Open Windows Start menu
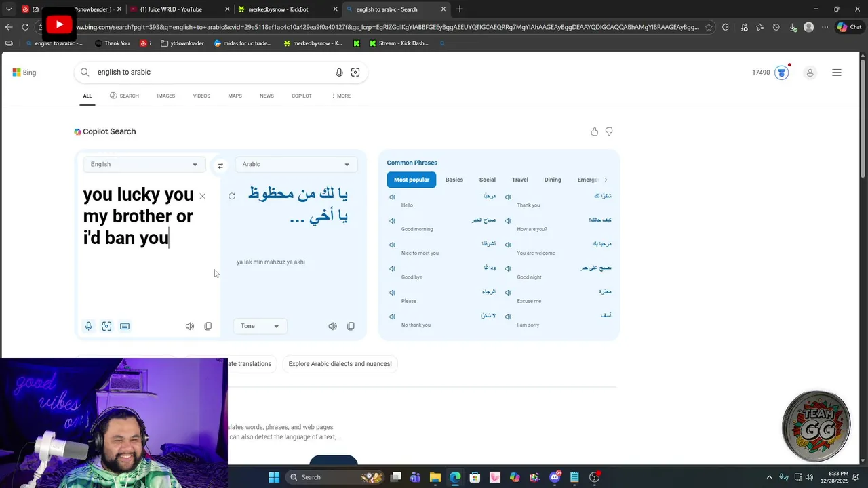This screenshot has height=488, width=868. pyautogui.click(x=274, y=477)
